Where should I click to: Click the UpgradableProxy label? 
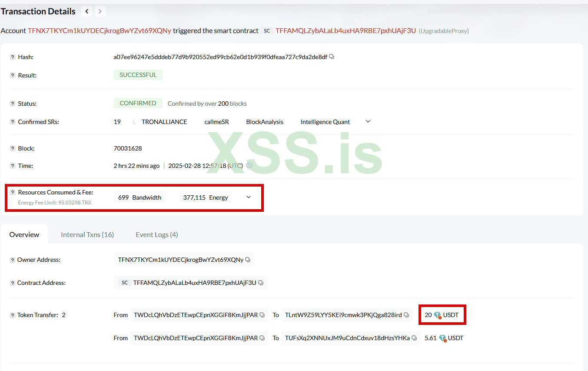tap(444, 31)
